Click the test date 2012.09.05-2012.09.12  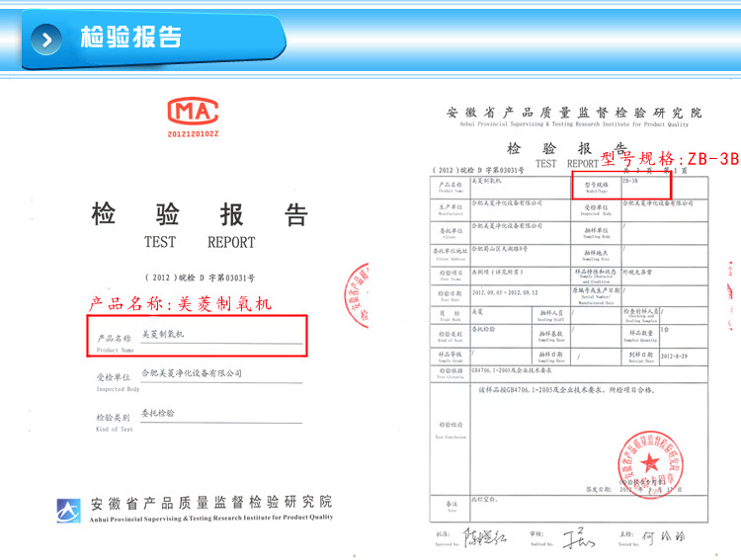(x=505, y=293)
